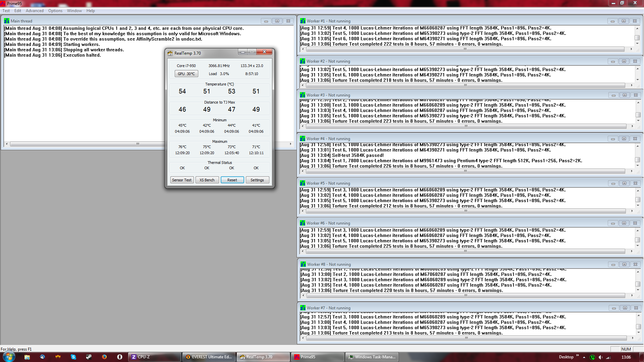Open the Advanced menu
Screen dimensions: 644x362
tap(35, 11)
